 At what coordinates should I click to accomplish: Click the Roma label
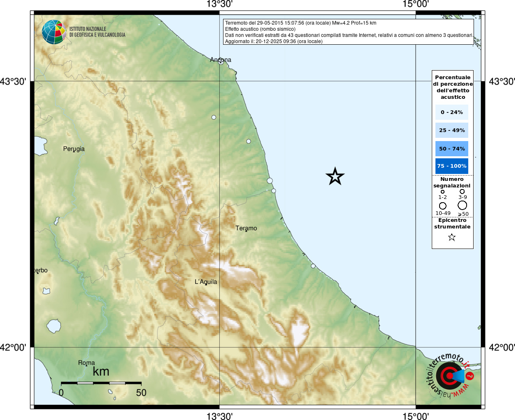pyautogui.click(x=87, y=363)
